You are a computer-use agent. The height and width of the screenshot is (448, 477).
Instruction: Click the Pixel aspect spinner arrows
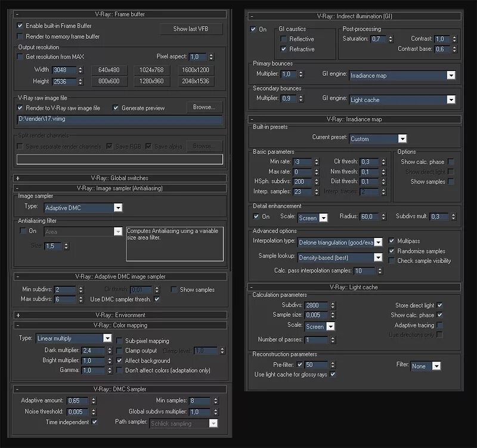211,57
